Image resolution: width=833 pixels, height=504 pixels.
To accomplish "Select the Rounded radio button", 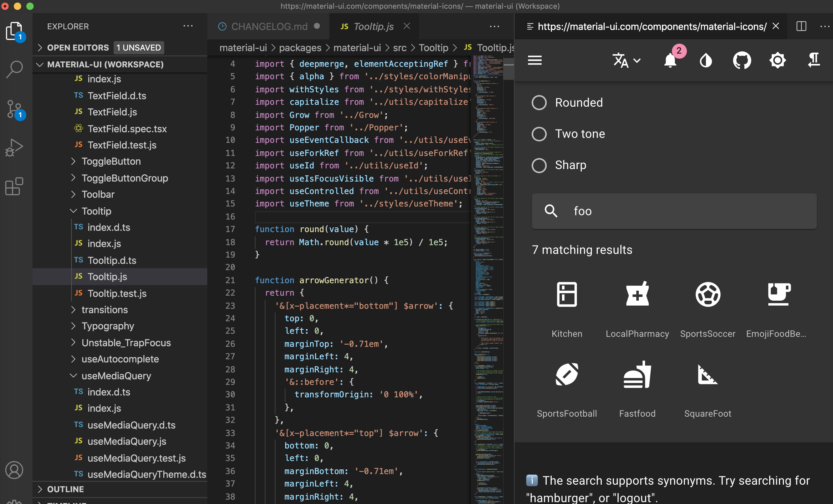I will (x=539, y=103).
